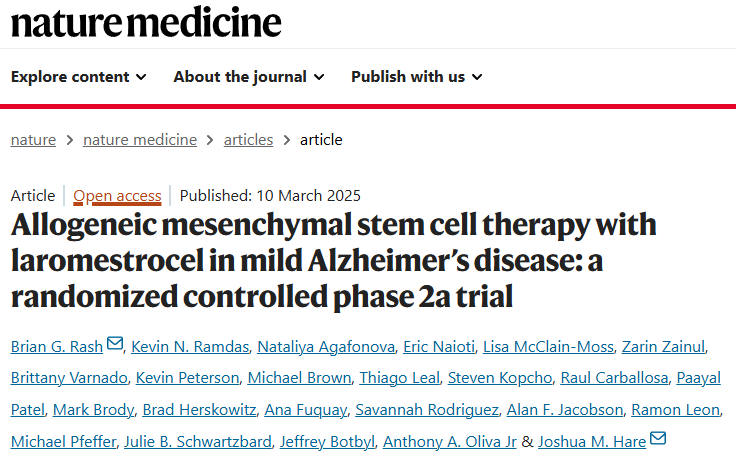This screenshot has width=736, height=465.
Task: Go to the nature breadcrumb link
Action: coord(33,140)
